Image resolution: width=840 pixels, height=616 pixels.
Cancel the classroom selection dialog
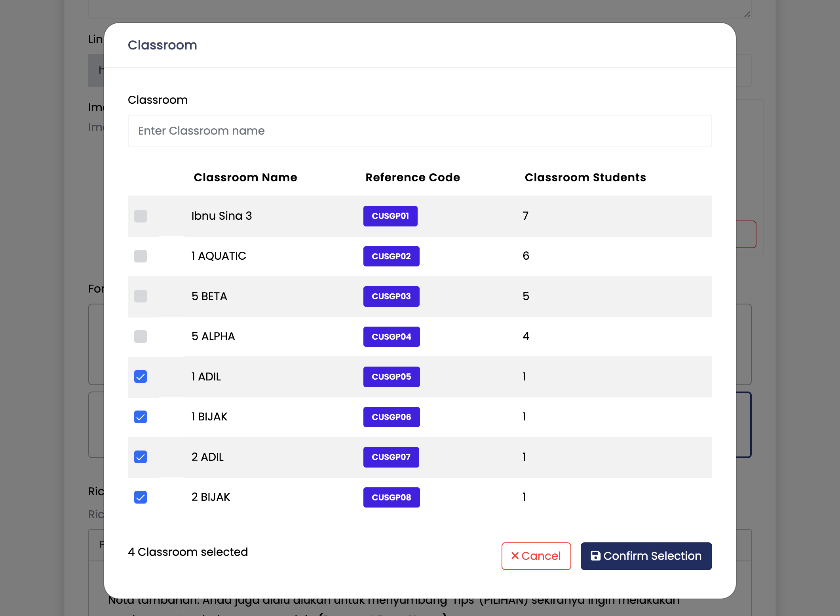[536, 556]
